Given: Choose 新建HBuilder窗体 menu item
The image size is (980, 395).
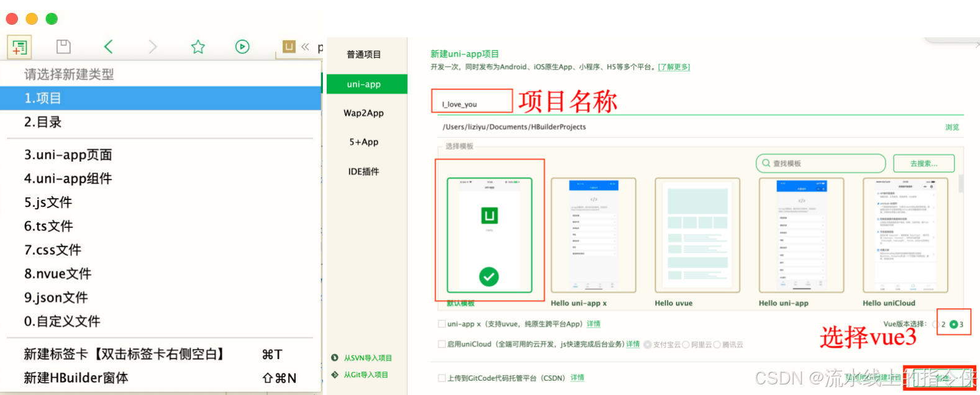Looking at the screenshot, I should coord(161,378).
